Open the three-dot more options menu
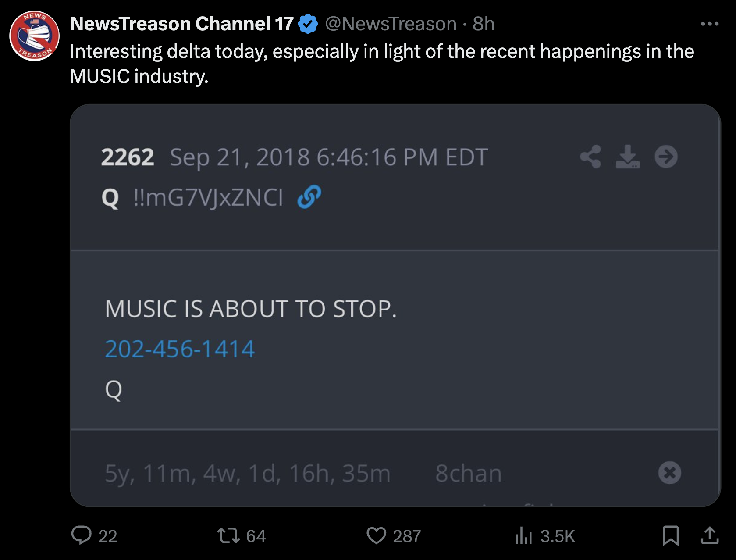The image size is (736, 560). pyautogui.click(x=709, y=24)
